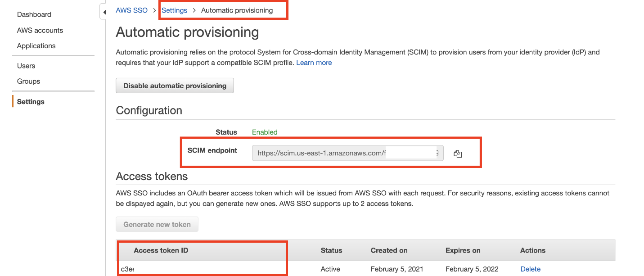
Task: Select Settings in the sidebar
Action: click(31, 102)
